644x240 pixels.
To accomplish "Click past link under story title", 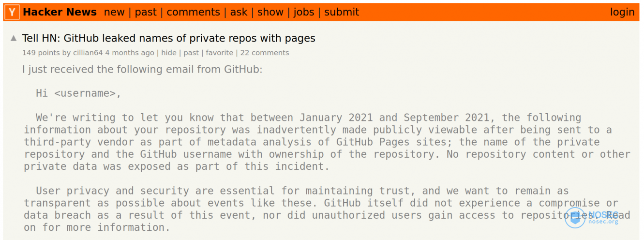I will click(191, 53).
